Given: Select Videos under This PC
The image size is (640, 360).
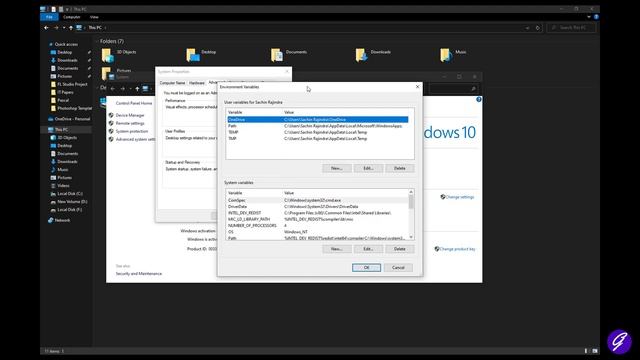Looking at the screenshot, I should click(60, 186).
